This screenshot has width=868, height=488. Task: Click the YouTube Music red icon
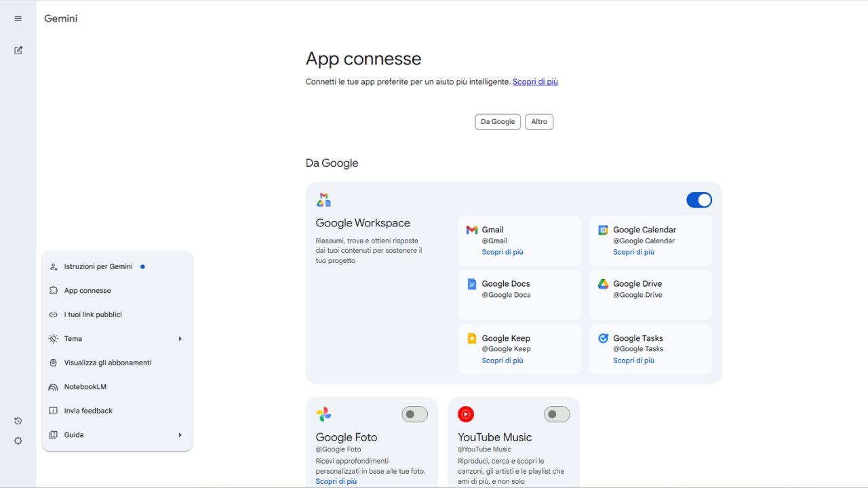click(466, 414)
